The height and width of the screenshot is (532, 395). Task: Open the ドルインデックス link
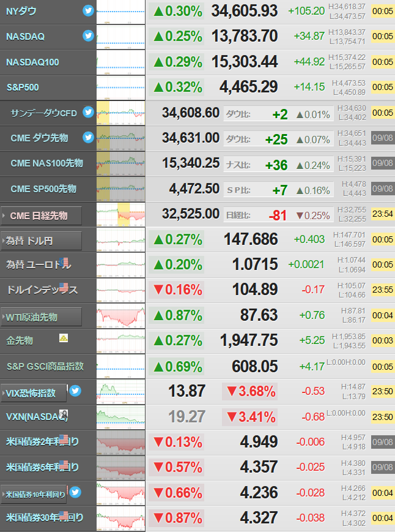[42, 290]
